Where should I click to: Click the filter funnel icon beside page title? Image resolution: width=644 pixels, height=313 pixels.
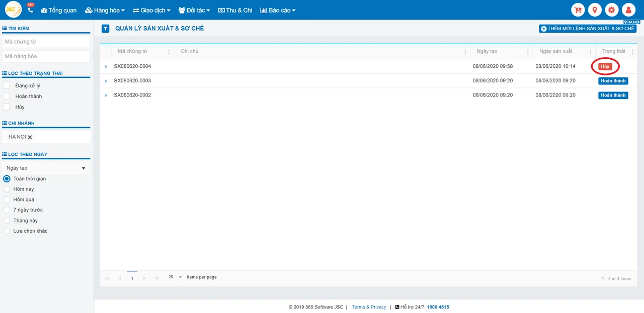point(105,29)
